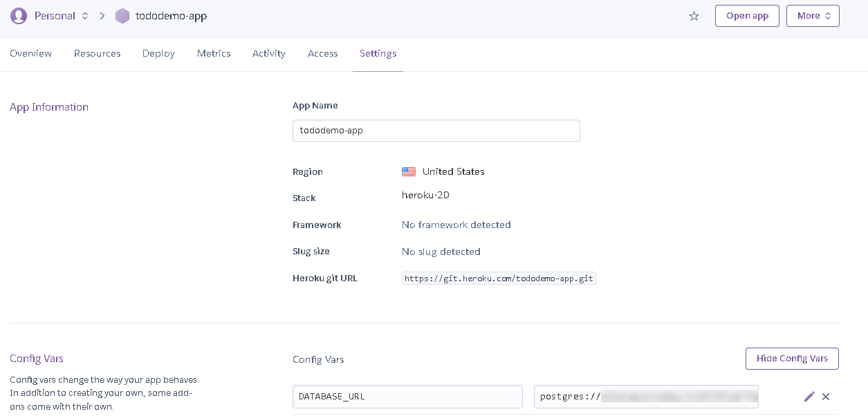868x416 pixels.
Task: Click the Open app button
Action: (747, 16)
